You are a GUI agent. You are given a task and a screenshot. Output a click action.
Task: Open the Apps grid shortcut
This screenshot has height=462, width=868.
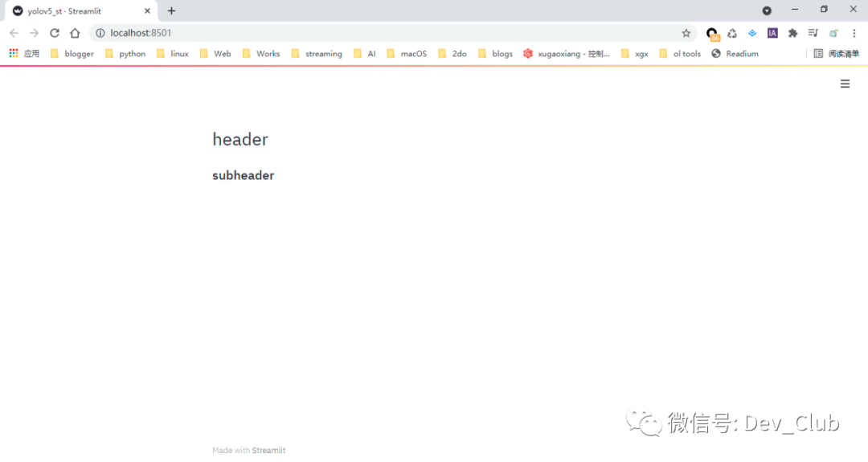coord(24,54)
